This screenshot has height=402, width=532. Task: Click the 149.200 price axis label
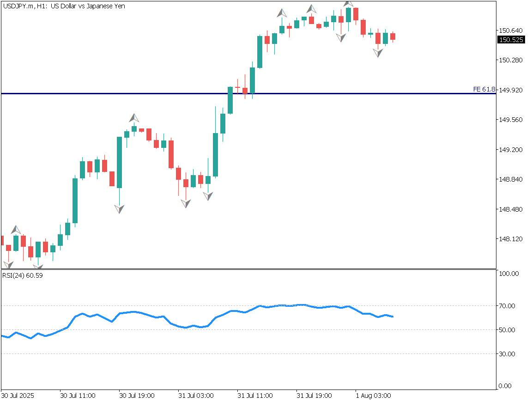pyautogui.click(x=511, y=150)
